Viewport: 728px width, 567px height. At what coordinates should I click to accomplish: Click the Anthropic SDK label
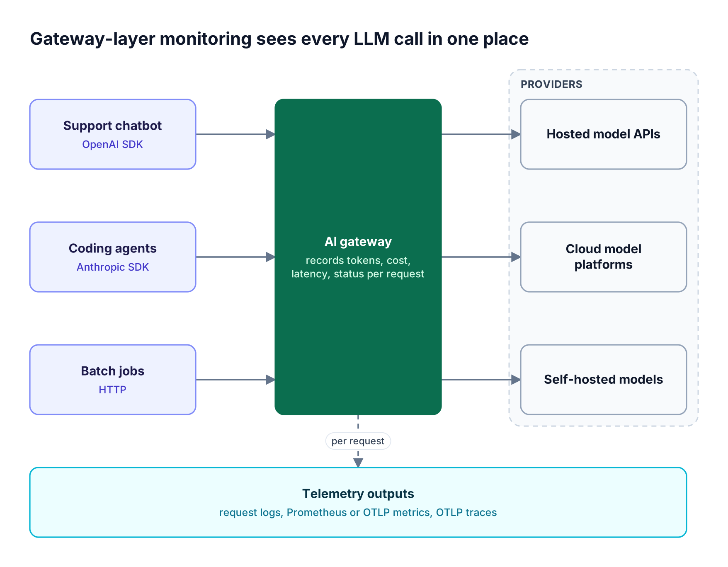click(112, 267)
